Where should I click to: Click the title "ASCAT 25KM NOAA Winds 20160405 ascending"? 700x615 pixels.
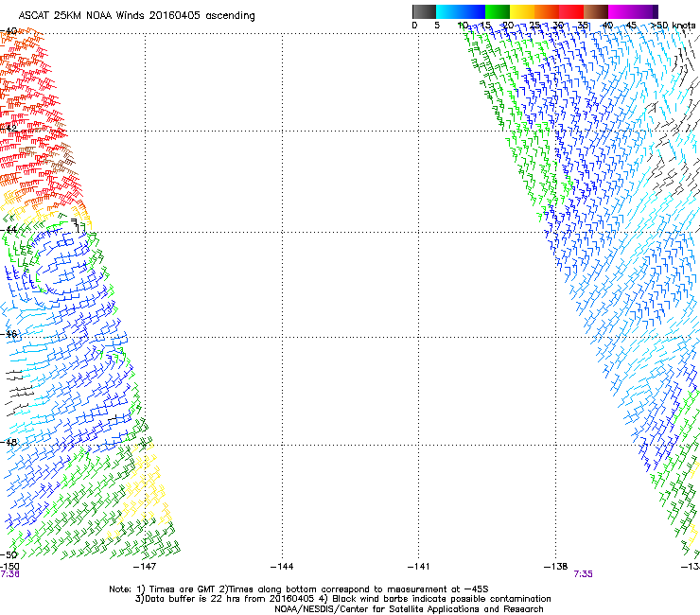coord(136,15)
